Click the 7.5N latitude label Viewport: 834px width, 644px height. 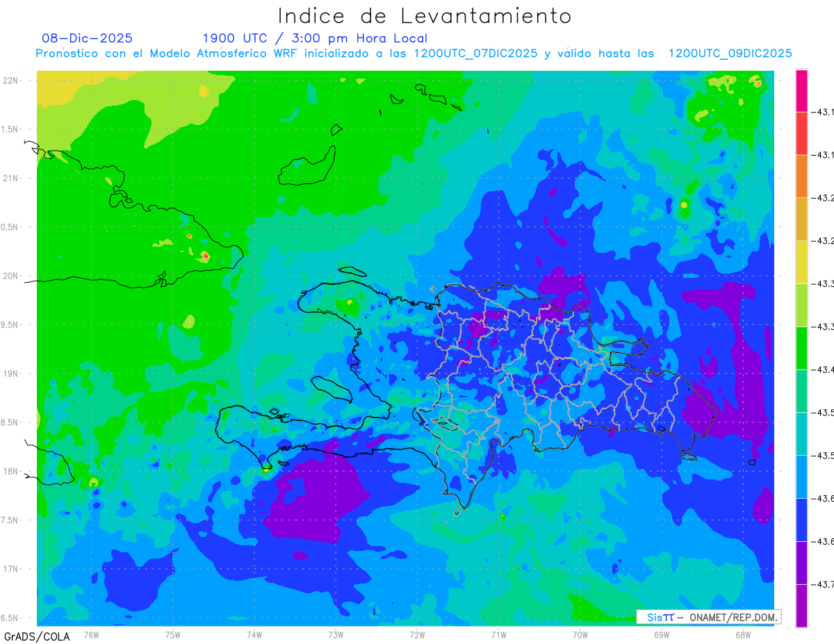11,520
